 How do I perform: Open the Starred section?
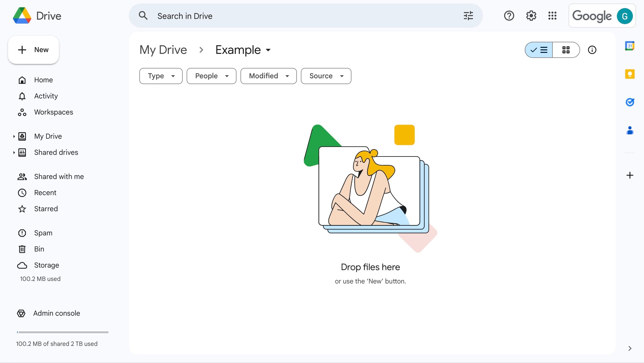46,208
